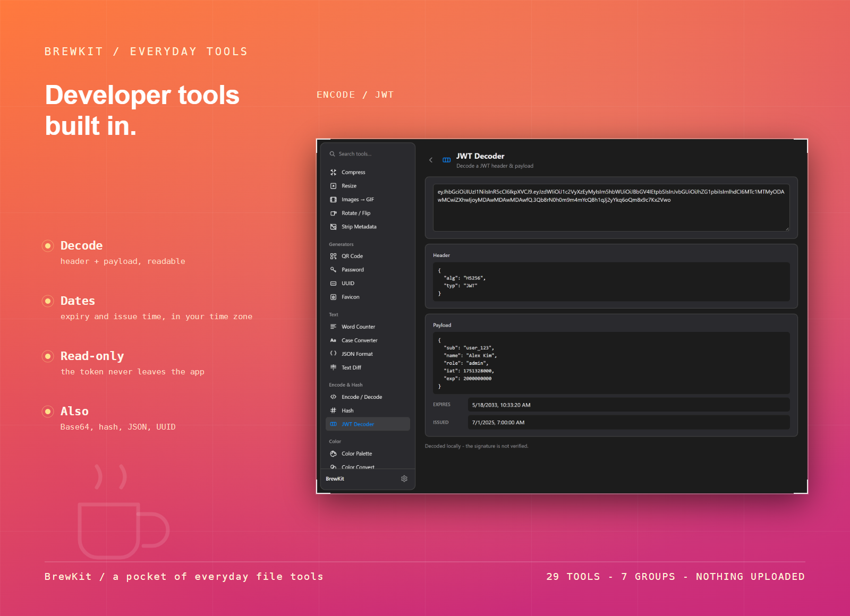The height and width of the screenshot is (616, 850).
Task: Click the Strip Metadata icon
Action: [x=333, y=227]
